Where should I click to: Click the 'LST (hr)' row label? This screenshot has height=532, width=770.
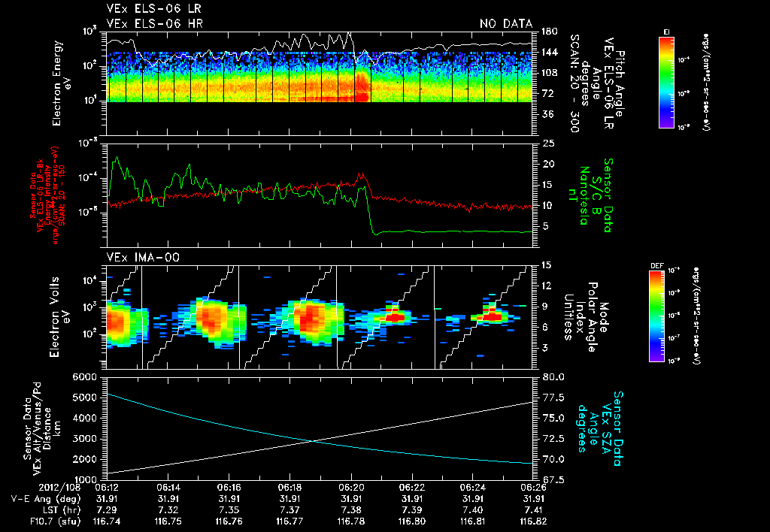click(60, 510)
